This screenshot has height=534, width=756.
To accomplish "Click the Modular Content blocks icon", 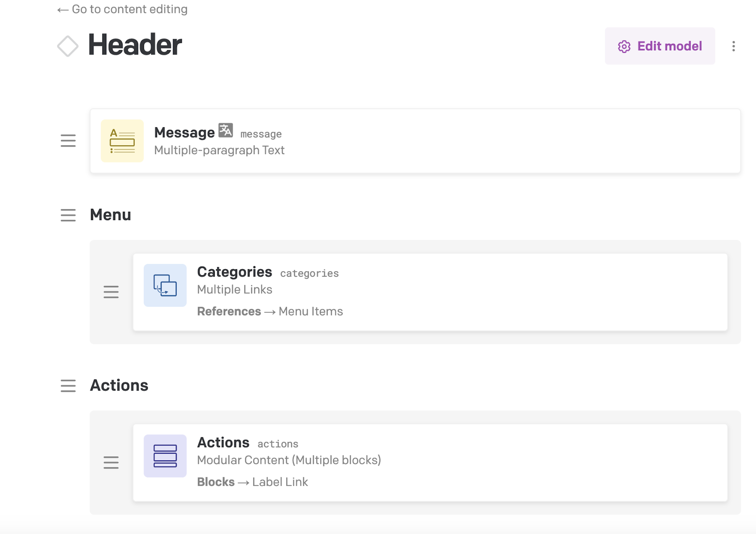I will (165, 456).
